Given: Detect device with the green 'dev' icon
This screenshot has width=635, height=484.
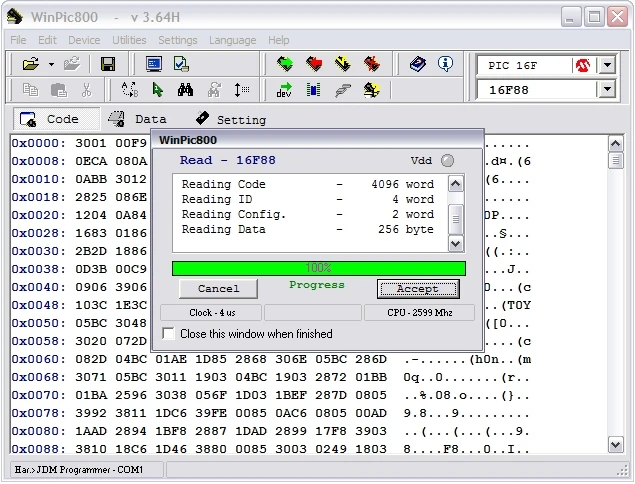Looking at the screenshot, I should [284, 90].
